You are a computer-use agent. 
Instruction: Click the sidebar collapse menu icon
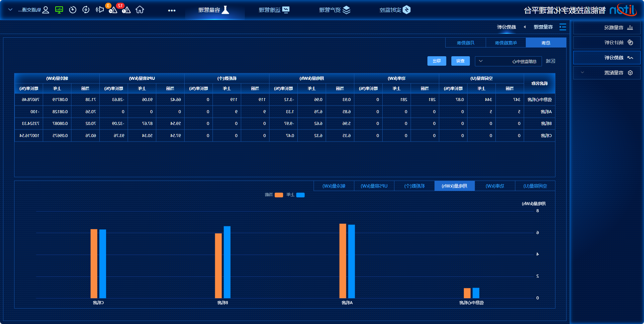pyautogui.click(x=562, y=27)
